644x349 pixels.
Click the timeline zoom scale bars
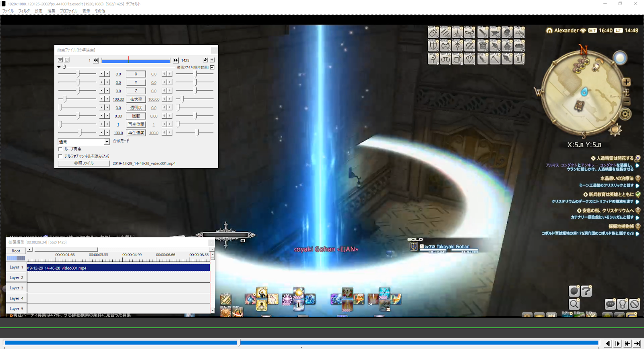(x=16, y=258)
